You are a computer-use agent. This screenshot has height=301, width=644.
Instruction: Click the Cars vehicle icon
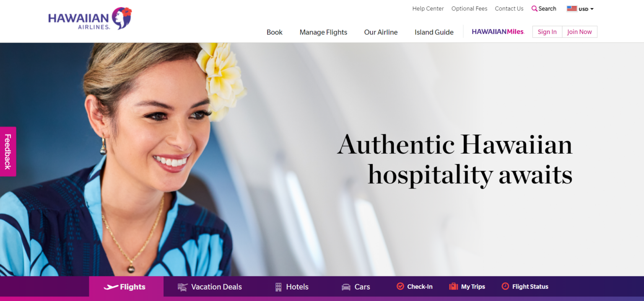(x=346, y=287)
